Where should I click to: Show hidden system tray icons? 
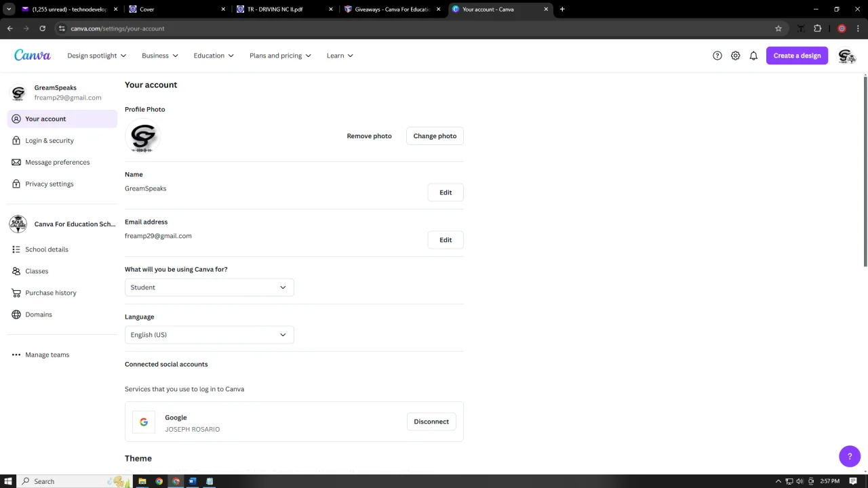[x=778, y=481]
